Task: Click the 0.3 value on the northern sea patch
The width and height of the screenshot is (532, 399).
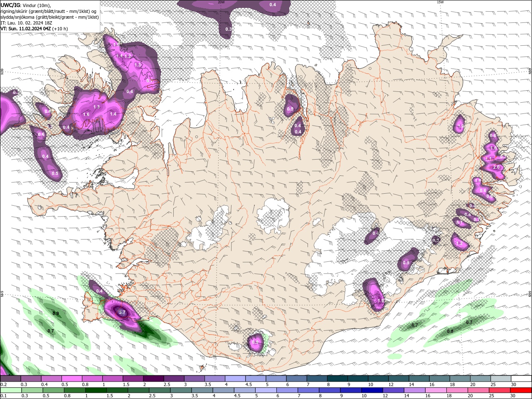Action: tap(229, 29)
